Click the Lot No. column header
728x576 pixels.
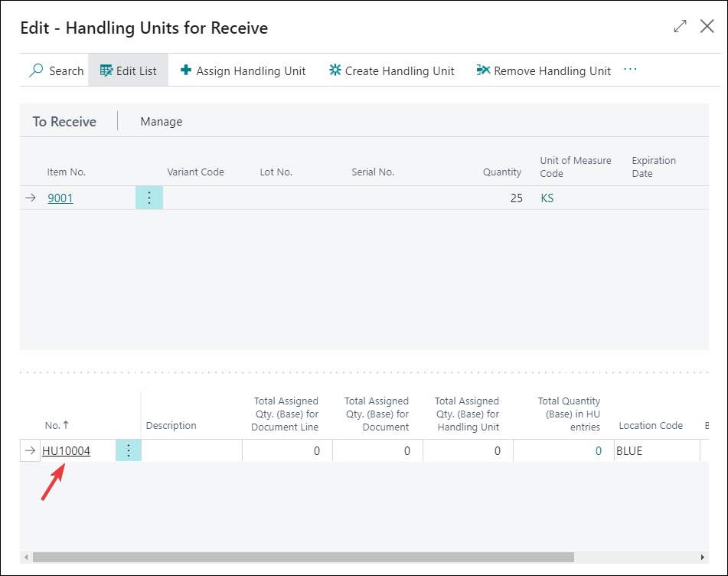pyautogui.click(x=276, y=172)
